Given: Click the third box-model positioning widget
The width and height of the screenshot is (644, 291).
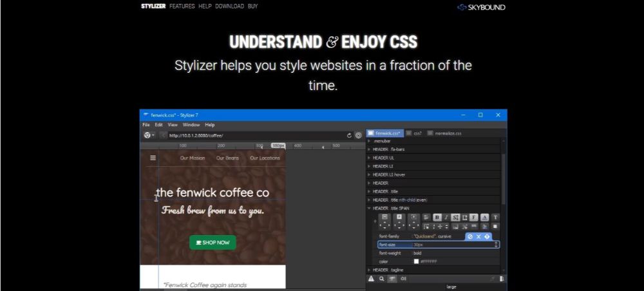Looking at the screenshot, I should (413, 221).
